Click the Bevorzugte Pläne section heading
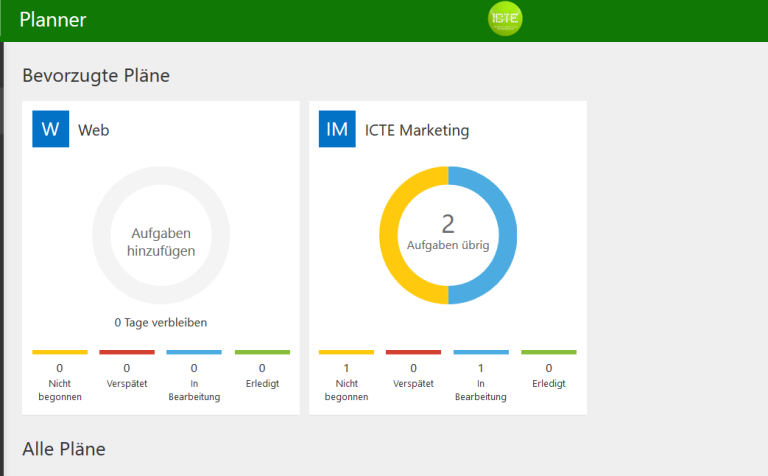 [96, 76]
